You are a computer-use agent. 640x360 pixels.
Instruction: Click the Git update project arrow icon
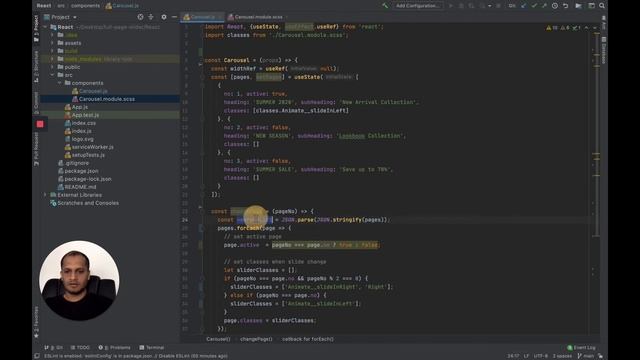(524, 6)
